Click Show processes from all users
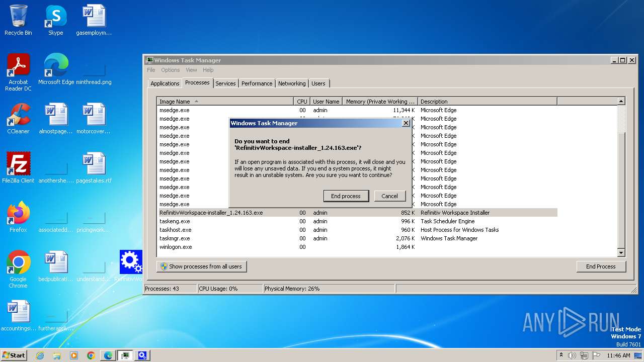The image size is (644, 362). click(201, 266)
